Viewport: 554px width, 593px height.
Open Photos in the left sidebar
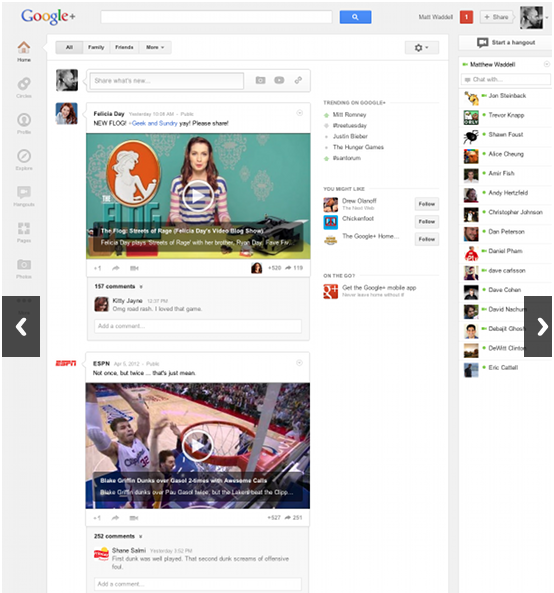[x=24, y=268]
